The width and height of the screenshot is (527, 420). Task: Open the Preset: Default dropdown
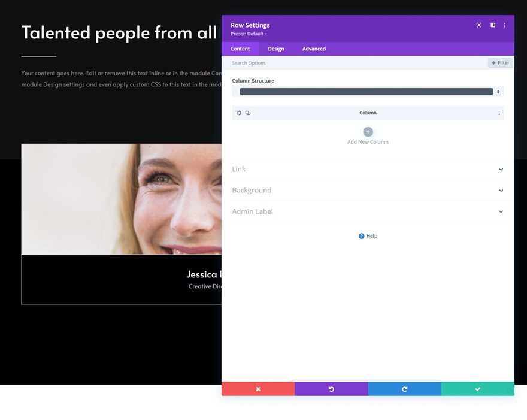pyautogui.click(x=247, y=34)
